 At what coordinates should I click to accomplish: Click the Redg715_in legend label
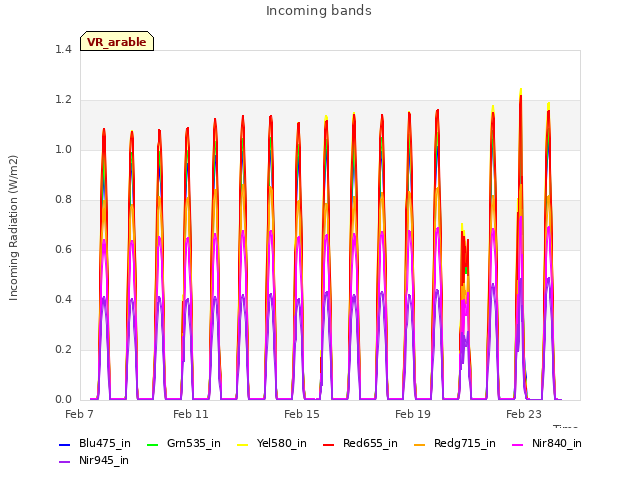point(465,443)
